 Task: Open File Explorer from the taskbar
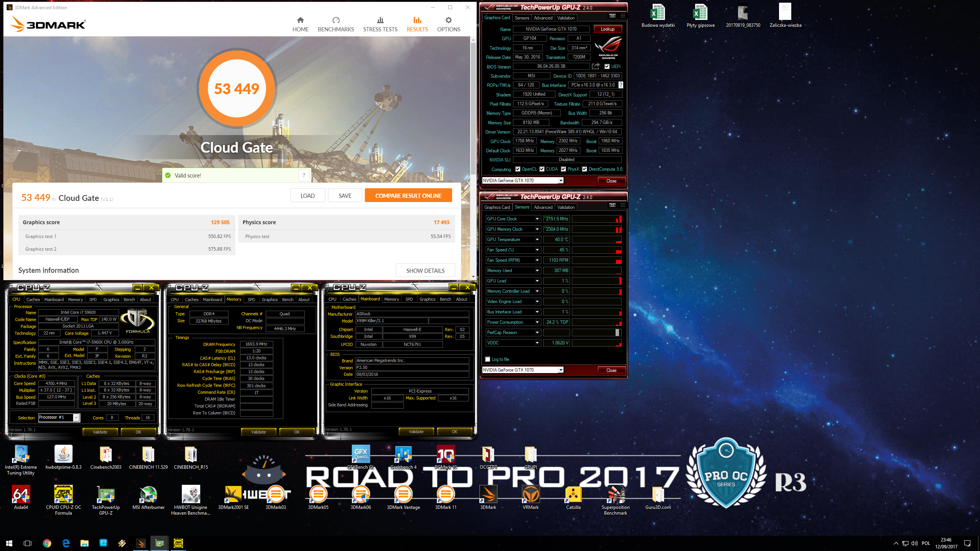point(84,543)
